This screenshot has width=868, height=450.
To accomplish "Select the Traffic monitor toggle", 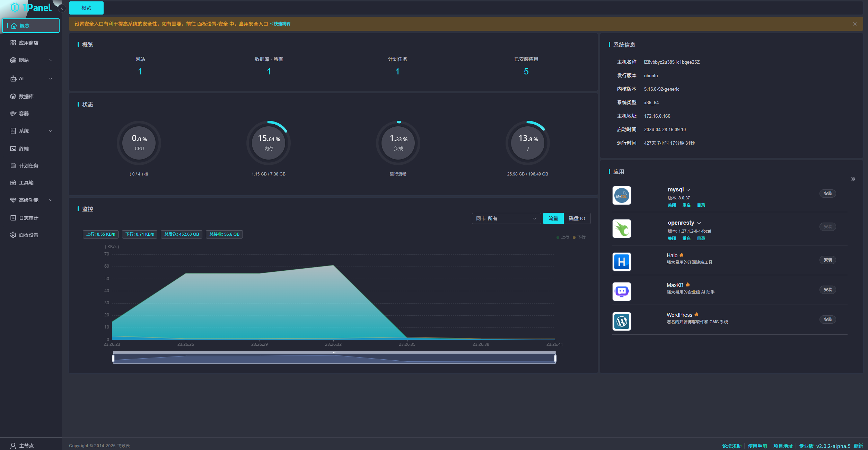I will point(553,218).
